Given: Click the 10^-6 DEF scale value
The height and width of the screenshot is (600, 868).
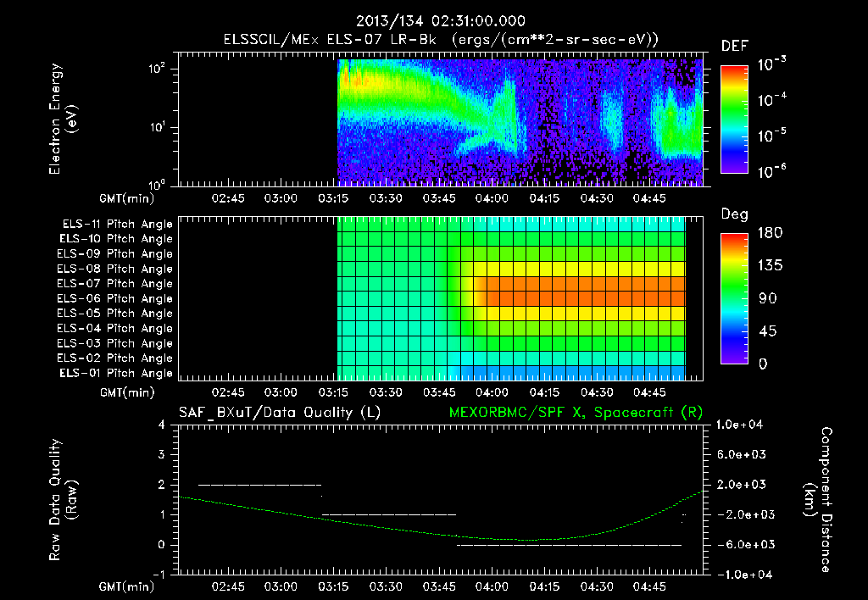Looking at the screenshot, I should pyautogui.click(x=771, y=171).
